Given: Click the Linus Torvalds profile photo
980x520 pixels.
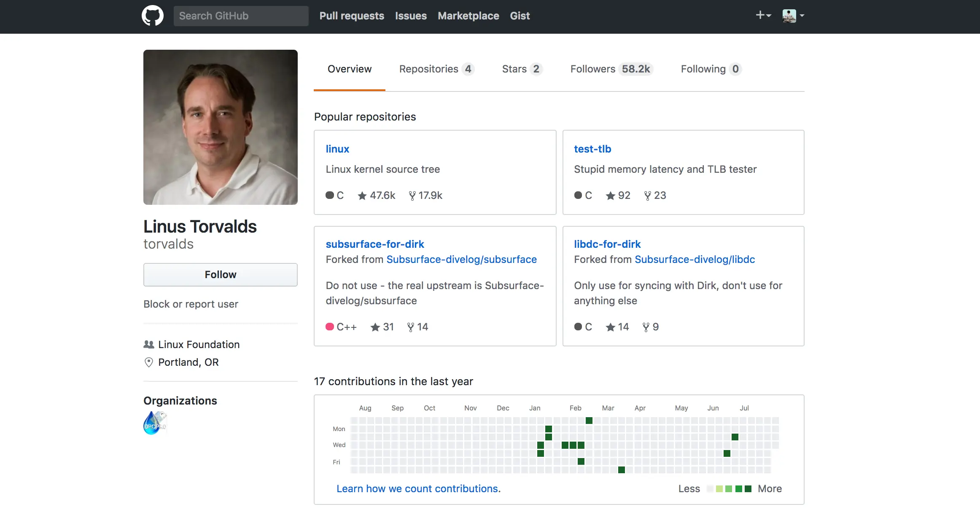Looking at the screenshot, I should (220, 127).
